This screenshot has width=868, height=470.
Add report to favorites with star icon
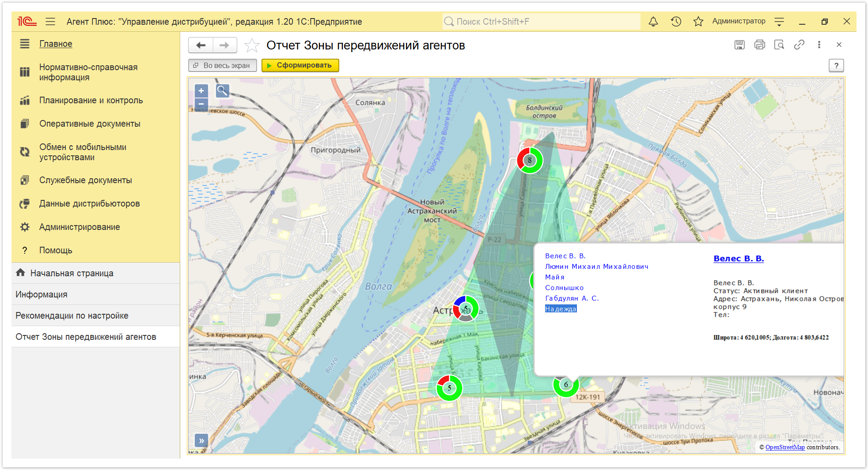(252, 45)
